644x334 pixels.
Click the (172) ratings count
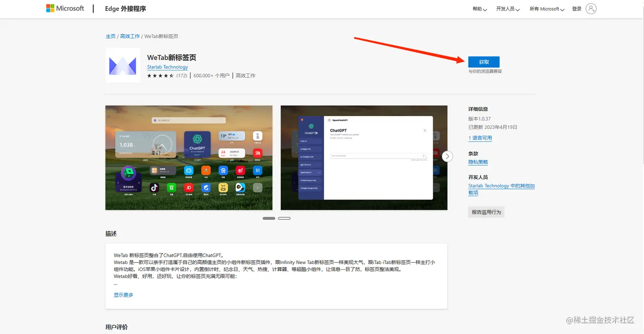[x=182, y=76]
